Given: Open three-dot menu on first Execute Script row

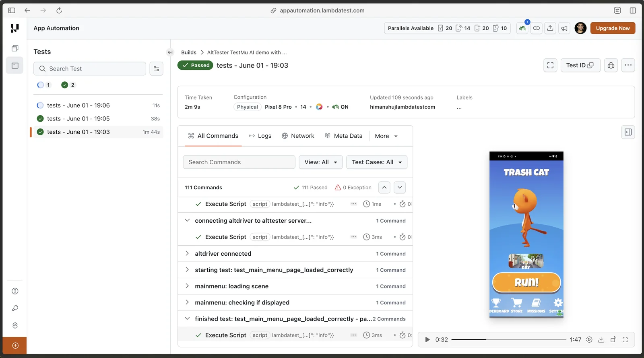Looking at the screenshot, I should point(353,204).
